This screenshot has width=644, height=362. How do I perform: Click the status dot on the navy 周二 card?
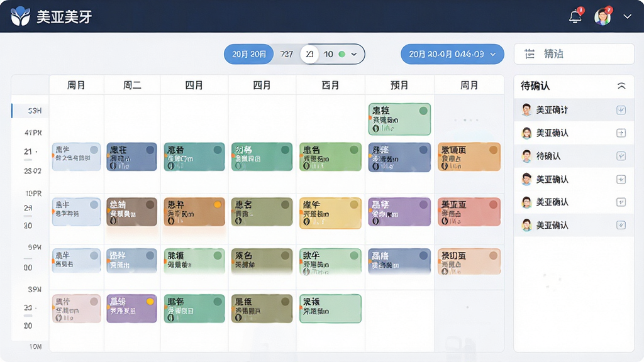[x=150, y=150]
